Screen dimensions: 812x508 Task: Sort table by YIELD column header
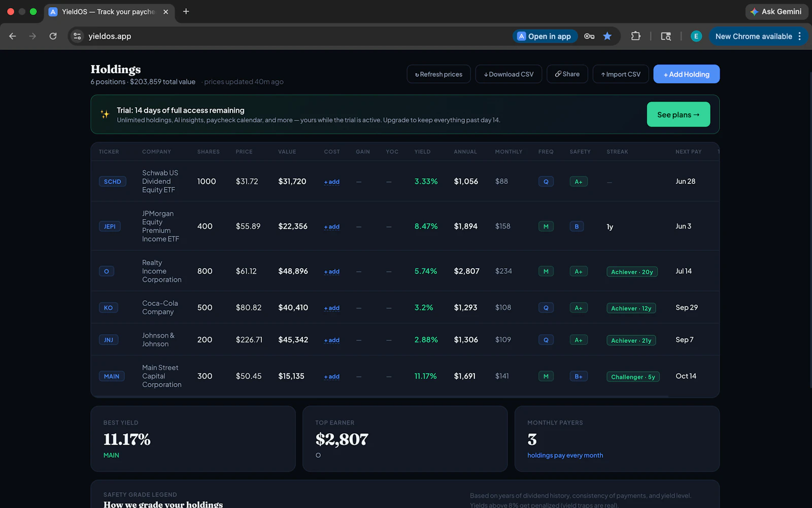pos(422,152)
